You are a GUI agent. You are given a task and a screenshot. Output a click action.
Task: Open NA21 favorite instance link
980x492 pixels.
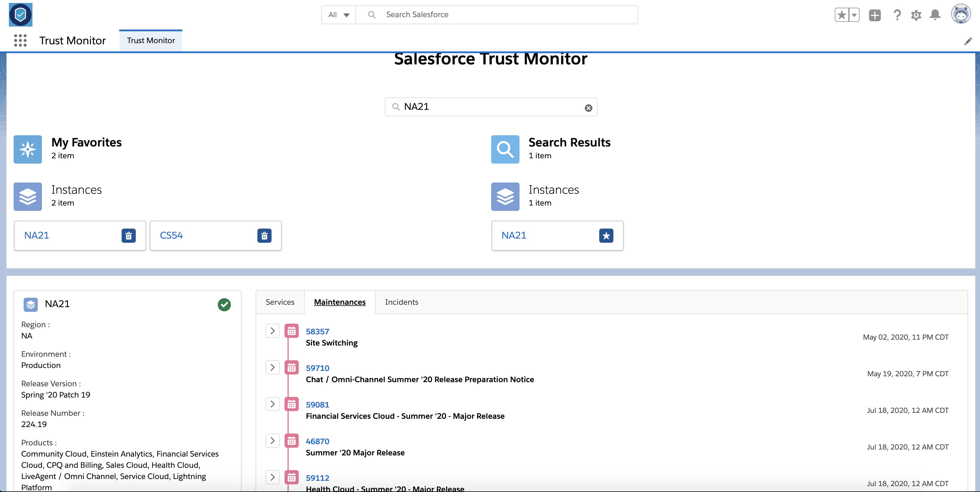coord(37,235)
